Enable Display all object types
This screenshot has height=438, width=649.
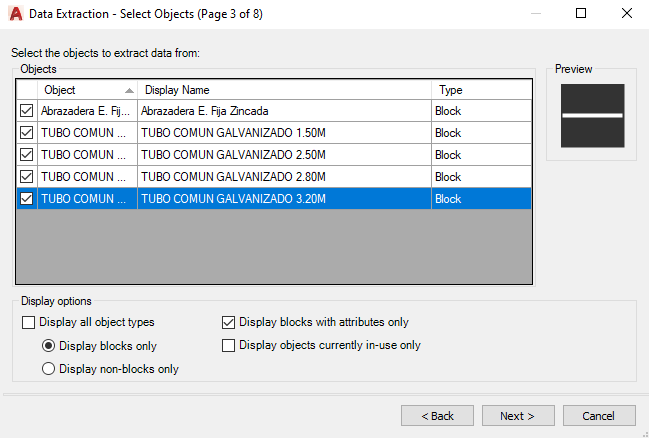coord(28,323)
